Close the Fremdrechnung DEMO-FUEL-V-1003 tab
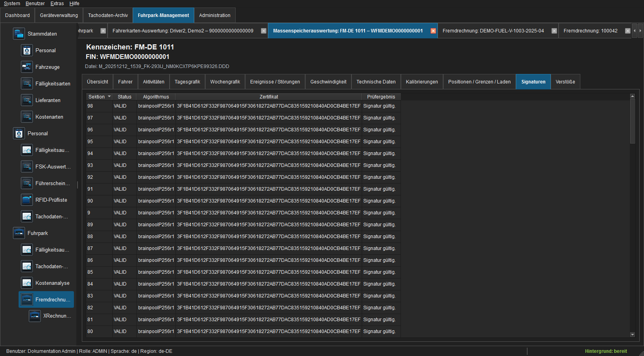 (x=554, y=31)
